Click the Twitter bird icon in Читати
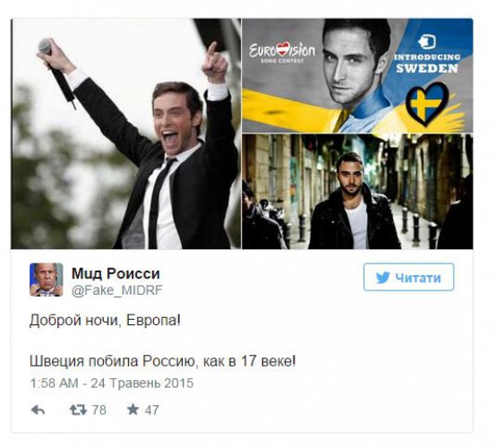 pyautogui.click(x=383, y=278)
